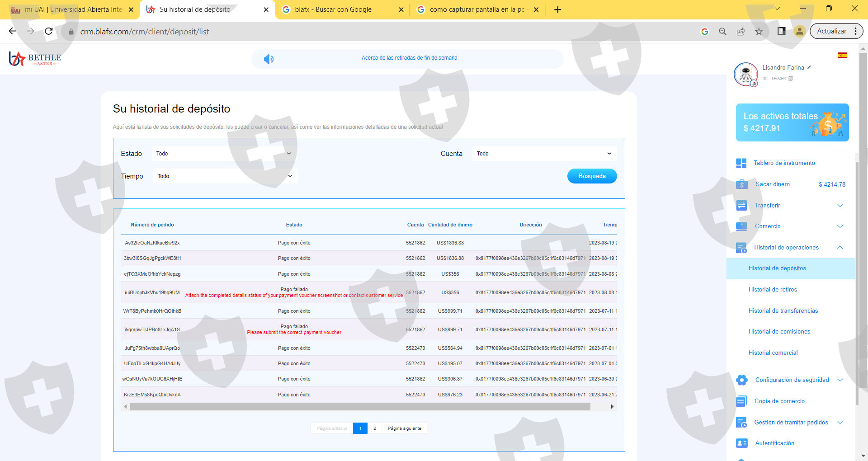The height and width of the screenshot is (461, 868).
Task: Click the Copia de comercio icon
Action: tap(741, 401)
